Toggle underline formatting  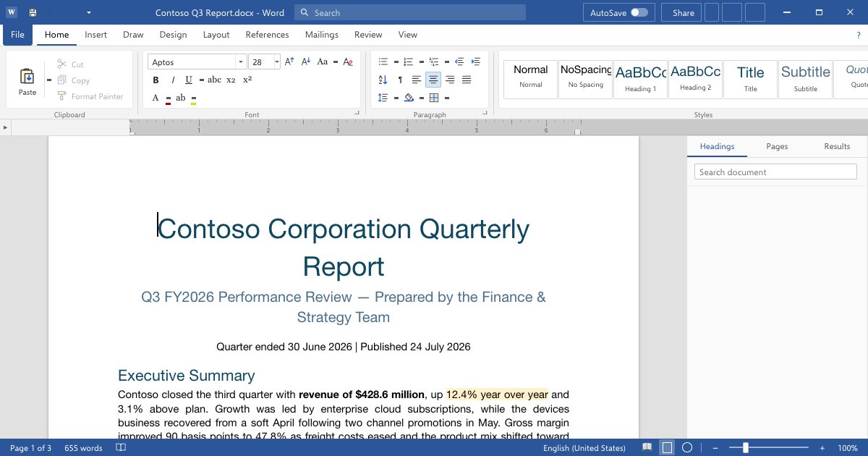pos(189,80)
